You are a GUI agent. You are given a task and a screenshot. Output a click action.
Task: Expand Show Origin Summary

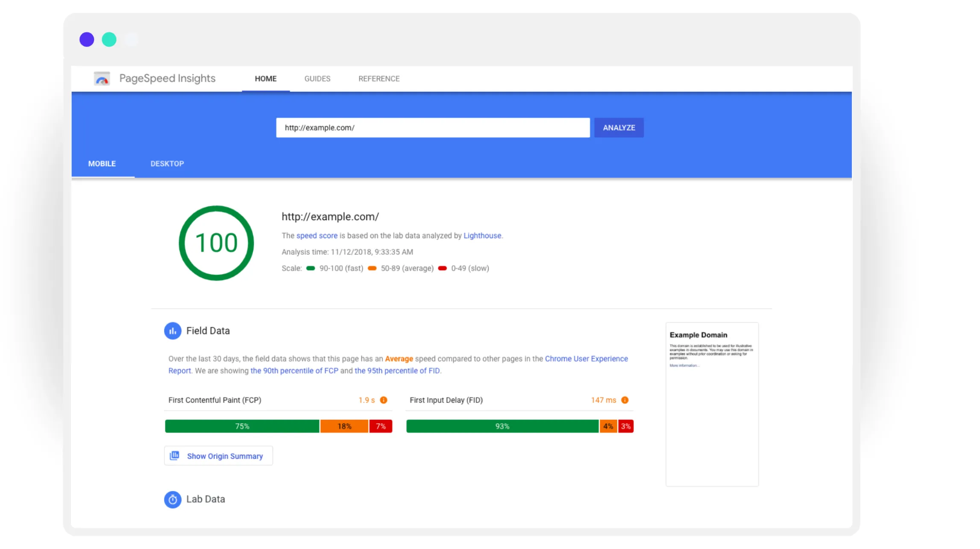coord(218,456)
